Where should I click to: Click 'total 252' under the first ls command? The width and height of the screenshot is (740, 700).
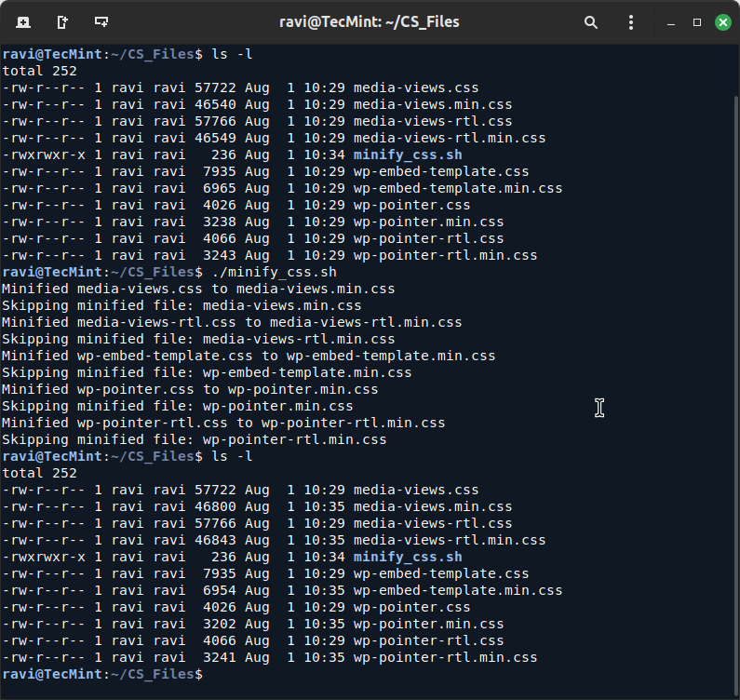point(40,71)
